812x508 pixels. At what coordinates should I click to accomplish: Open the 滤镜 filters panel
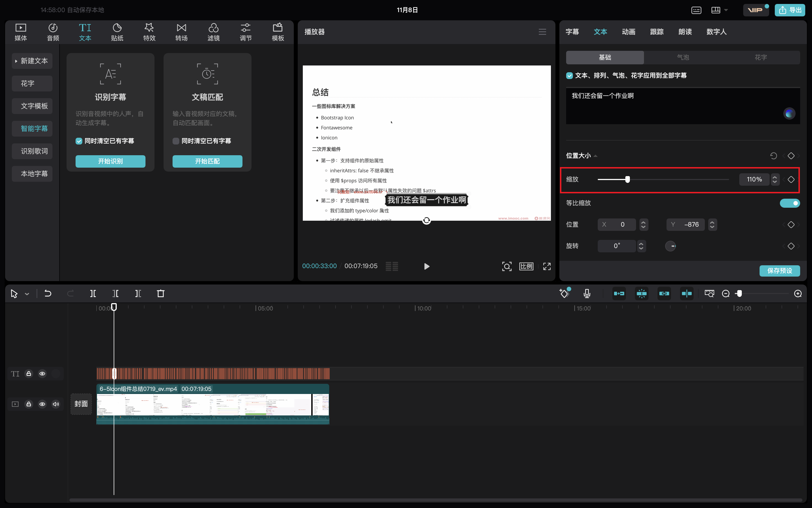(213, 32)
